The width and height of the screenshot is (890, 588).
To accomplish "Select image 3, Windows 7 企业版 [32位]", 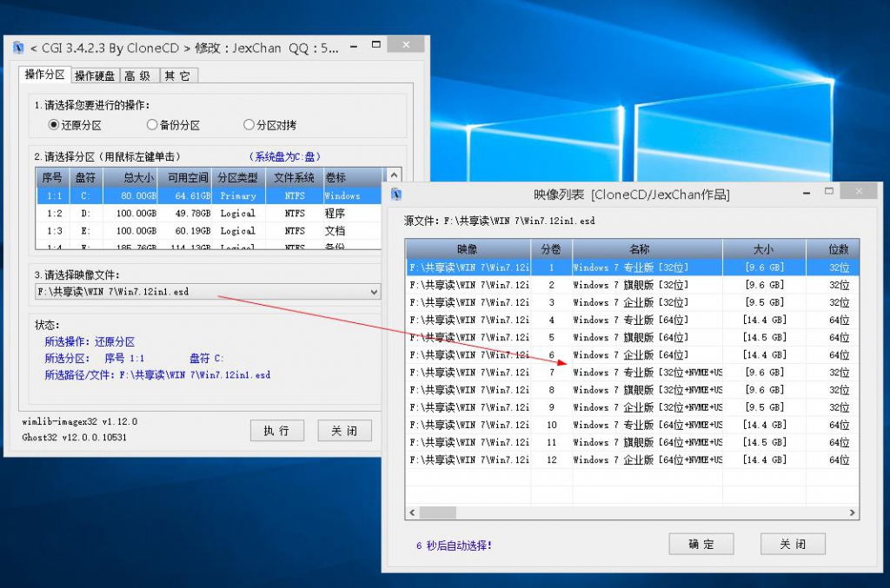I will (x=633, y=302).
